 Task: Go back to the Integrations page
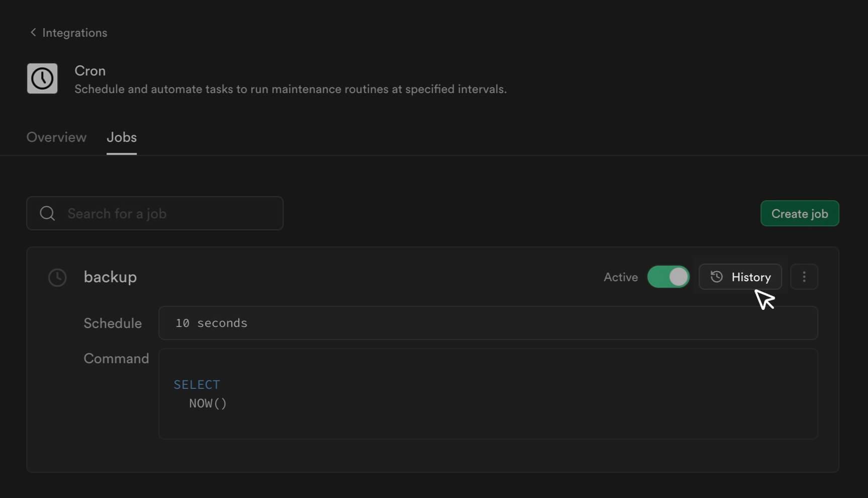point(74,33)
